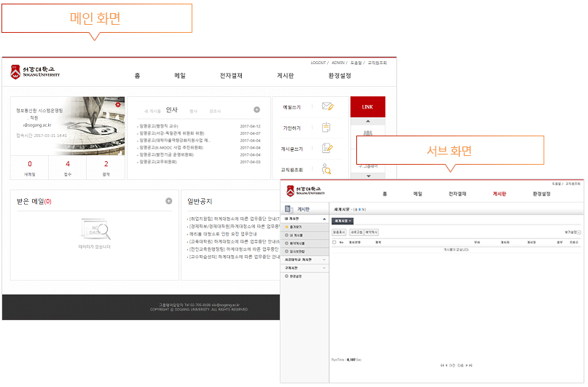Open post 임명공고(교무위원회)
Screen dimensions: 588x387
click(x=158, y=162)
